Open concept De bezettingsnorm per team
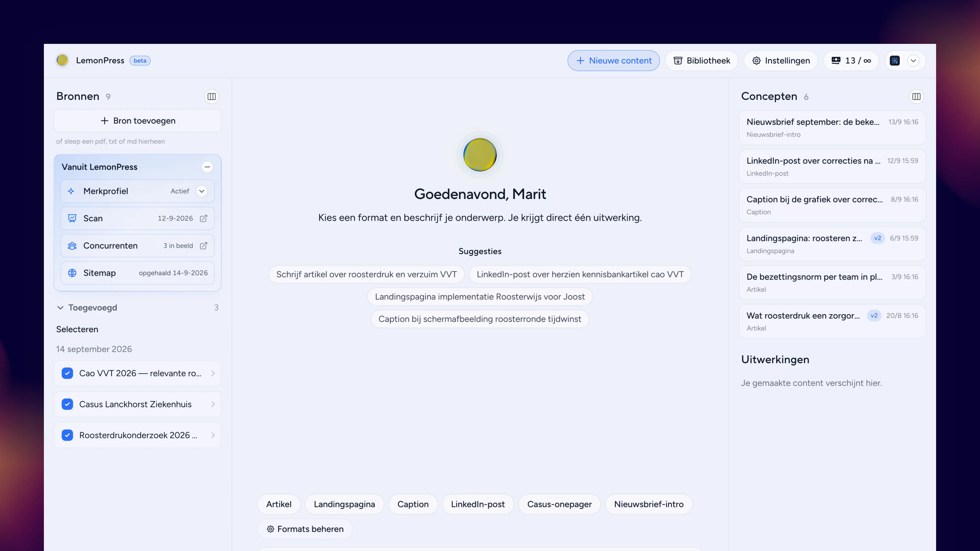Viewport: 980px width, 551px height. pyautogui.click(x=832, y=283)
